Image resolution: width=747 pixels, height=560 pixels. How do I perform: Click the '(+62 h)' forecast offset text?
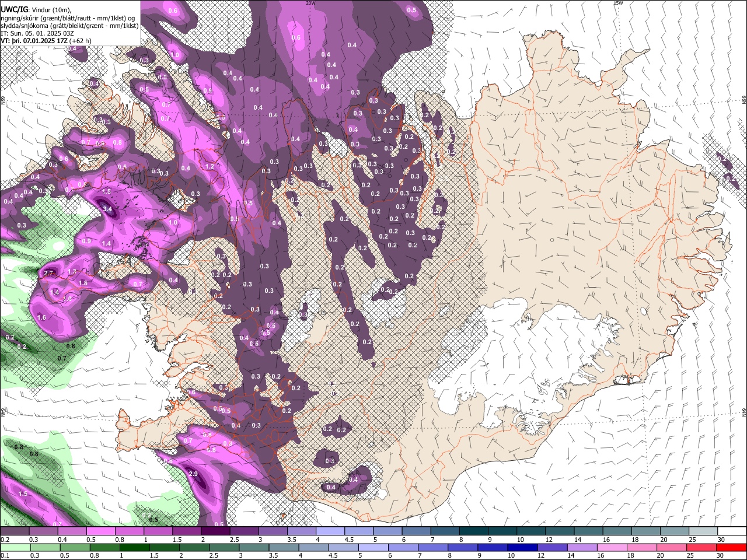pyautogui.click(x=81, y=41)
